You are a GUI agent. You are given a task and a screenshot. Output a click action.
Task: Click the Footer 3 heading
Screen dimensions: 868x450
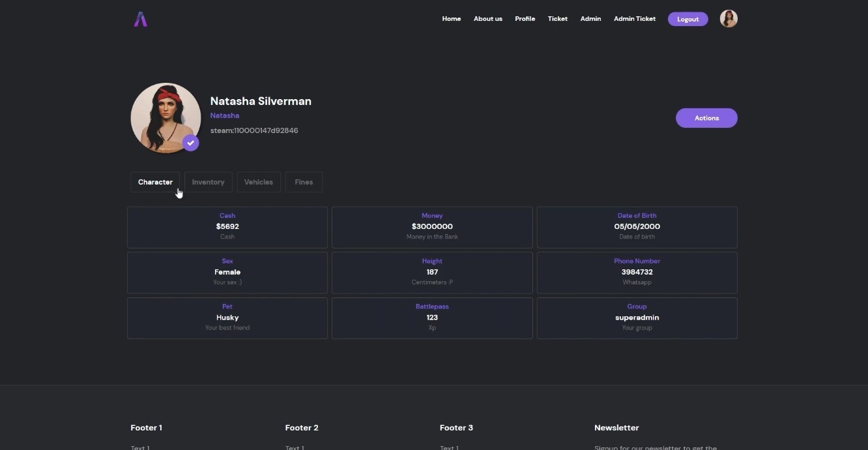[456, 428]
